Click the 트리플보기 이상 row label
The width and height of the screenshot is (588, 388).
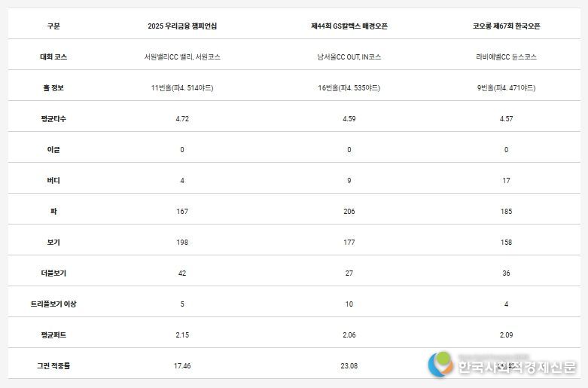[53, 304]
